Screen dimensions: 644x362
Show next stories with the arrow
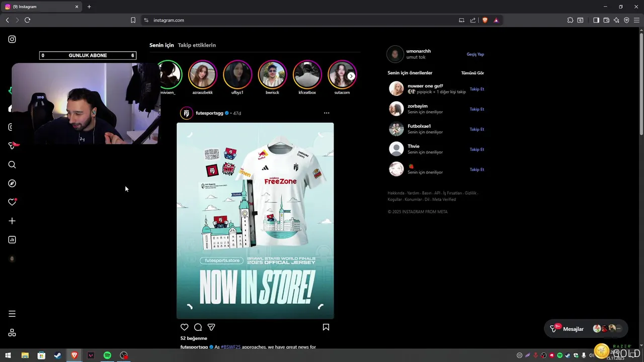[351, 76]
